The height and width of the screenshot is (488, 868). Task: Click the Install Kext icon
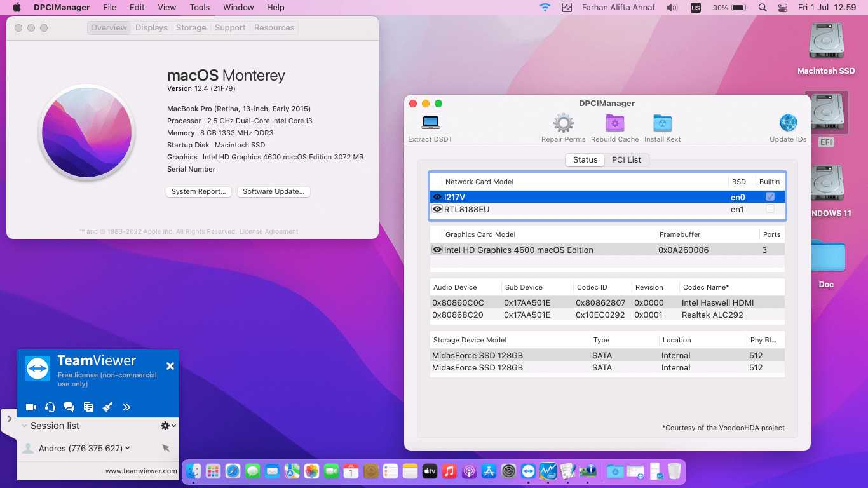[663, 123]
